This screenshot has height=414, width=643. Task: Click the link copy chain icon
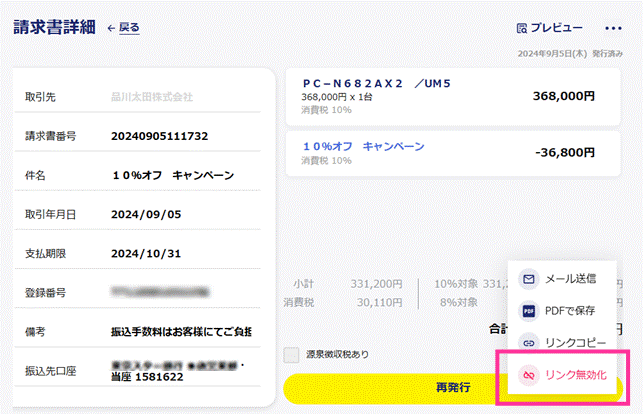point(529,343)
